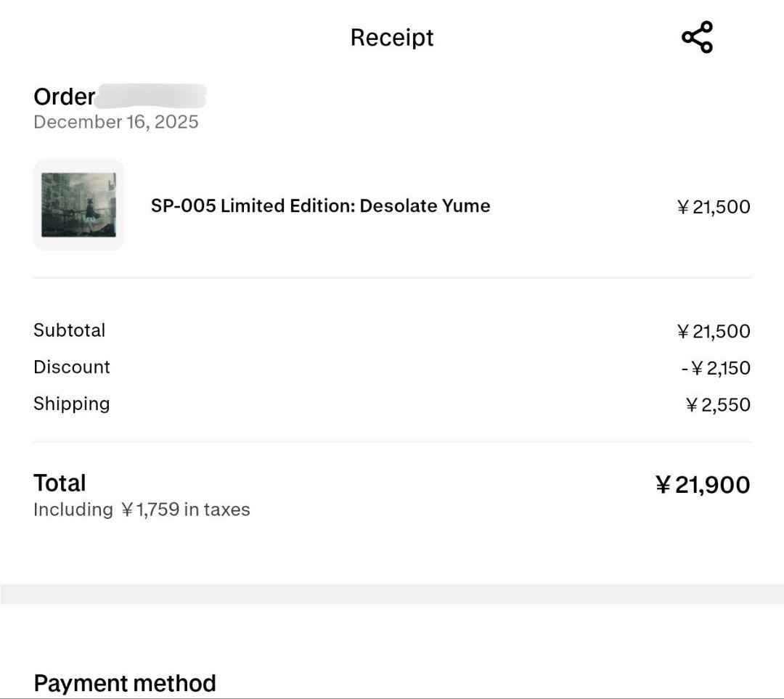Select the Shipping label
The height and width of the screenshot is (699, 784).
click(x=72, y=404)
